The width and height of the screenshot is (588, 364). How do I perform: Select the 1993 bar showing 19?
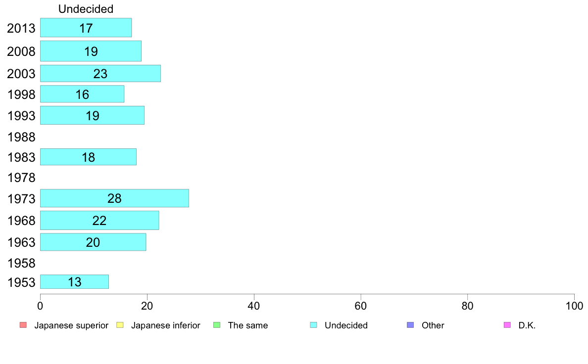pyautogui.click(x=92, y=115)
